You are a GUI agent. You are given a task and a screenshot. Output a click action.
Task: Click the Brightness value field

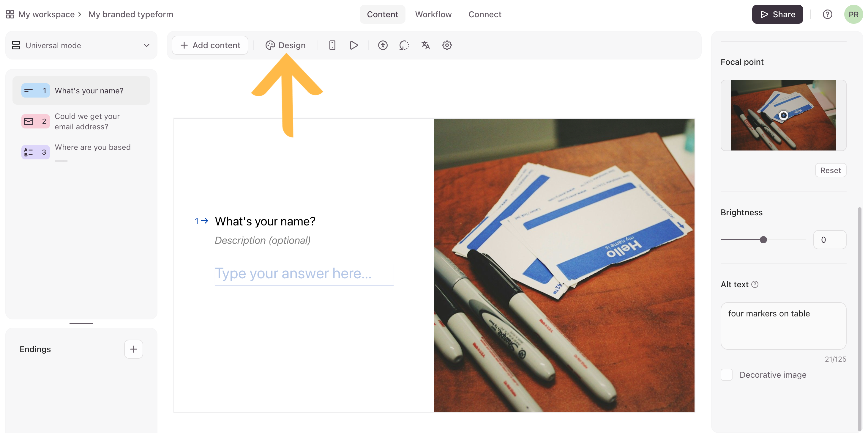[830, 240]
